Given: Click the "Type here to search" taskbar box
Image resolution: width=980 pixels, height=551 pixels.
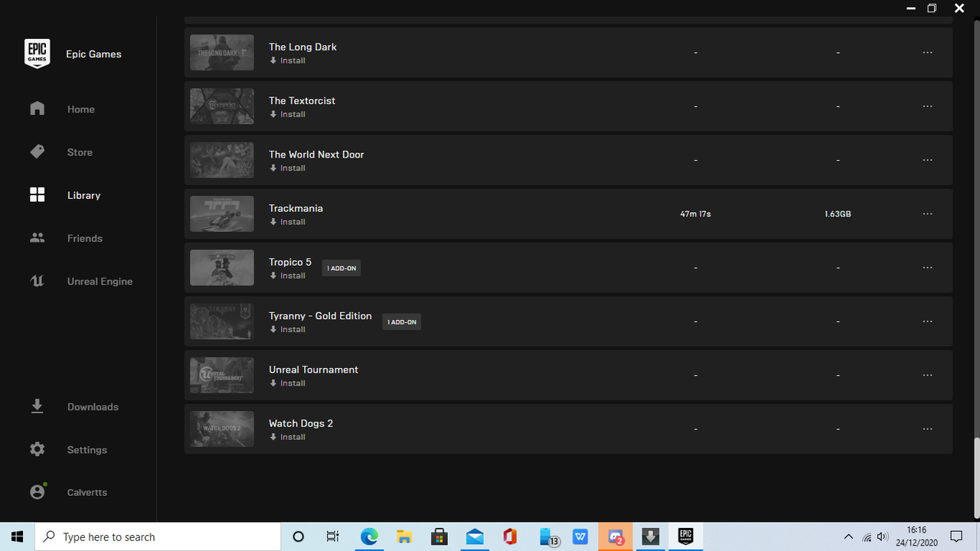Looking at the screenshot, I should tap(158, 536).
